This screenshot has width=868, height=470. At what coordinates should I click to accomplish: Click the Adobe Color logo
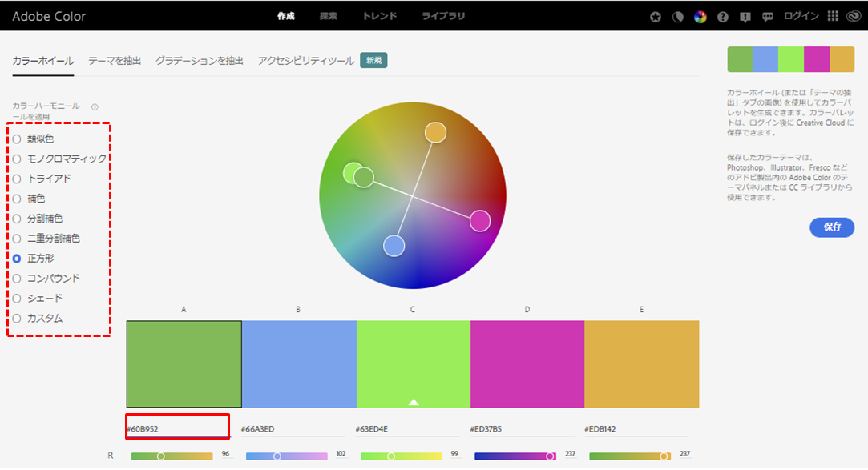49,17
